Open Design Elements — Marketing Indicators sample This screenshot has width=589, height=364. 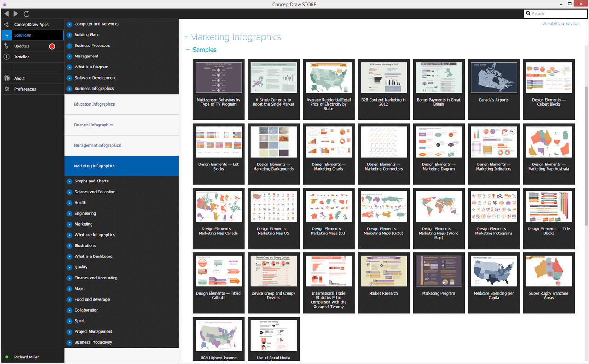pyautogui.click(x=494, y=154)
